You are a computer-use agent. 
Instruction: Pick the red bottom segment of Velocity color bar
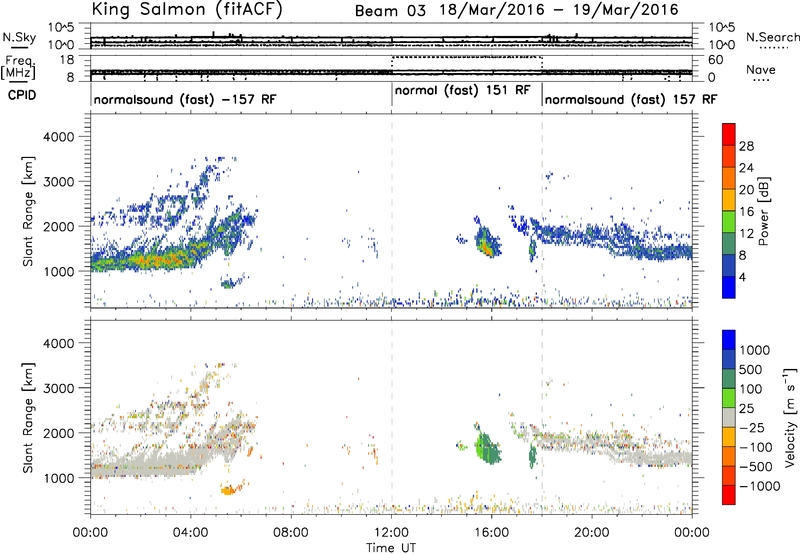click(729, 495)
